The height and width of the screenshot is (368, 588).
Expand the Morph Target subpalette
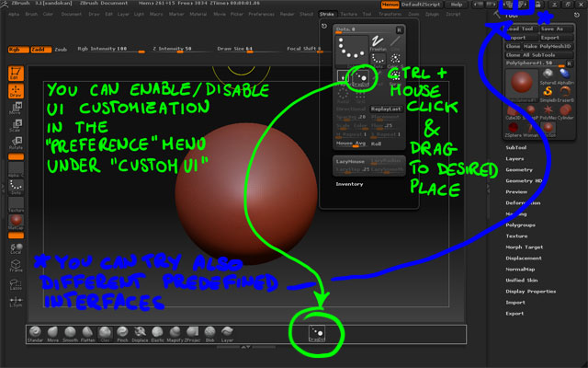pyautogui.click(x=525, y=247)
